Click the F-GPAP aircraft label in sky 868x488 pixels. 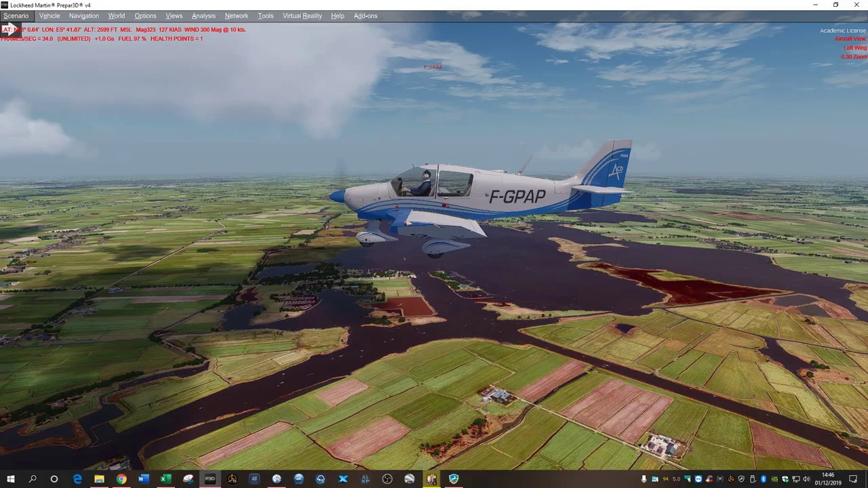tap(433, 67)
